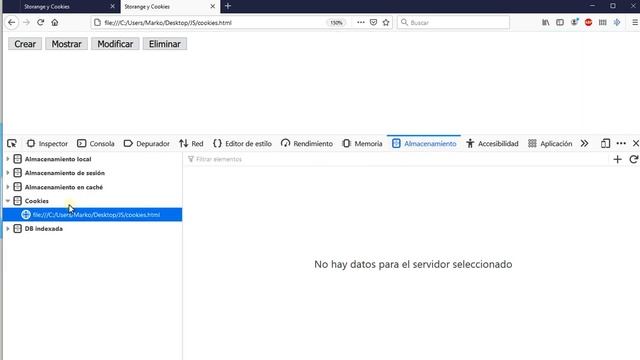The width and height of the screenshot is (640, 360).
Task: Click the Crear button
Action: 25,44
